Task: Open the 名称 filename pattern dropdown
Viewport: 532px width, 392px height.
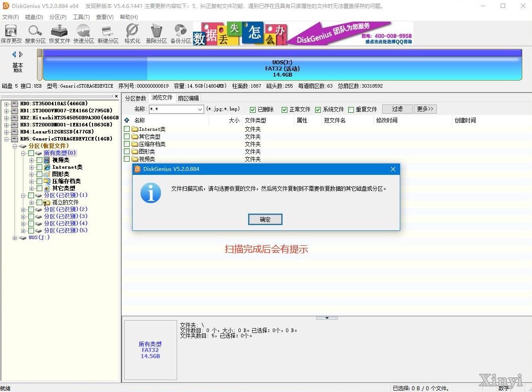Action: pyautogui.click(x=200, y=109)
